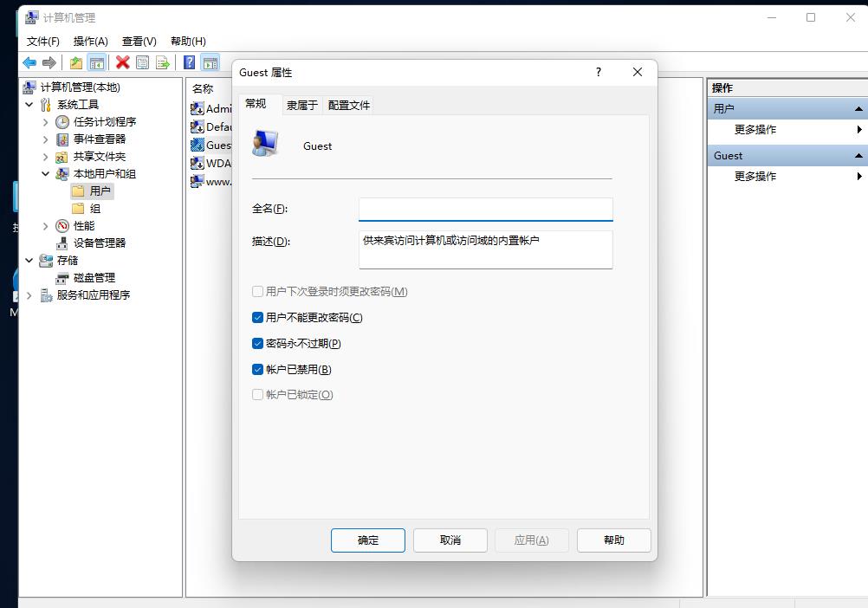The image size is (868, 608).
Task: Click the red delete (X) toolbar icon
Action: 121,61
